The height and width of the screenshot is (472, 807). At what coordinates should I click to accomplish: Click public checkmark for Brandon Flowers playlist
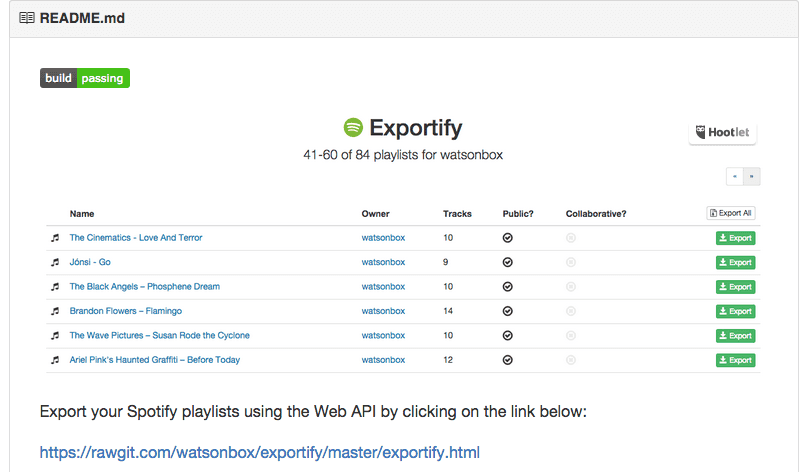click(507, 311)
